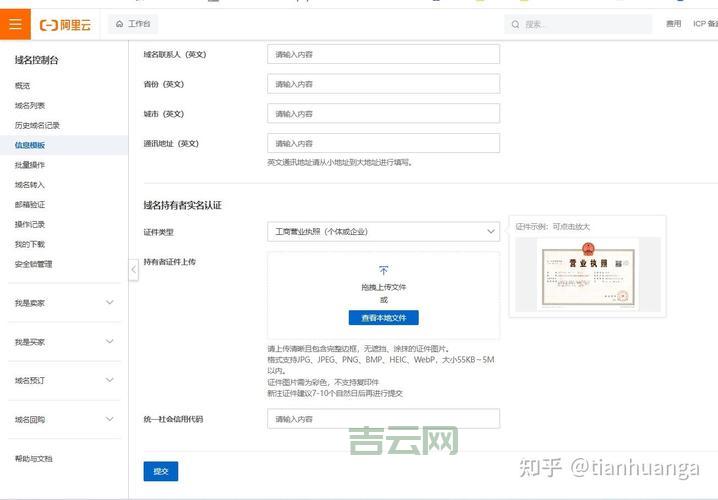The image size is (718, 500).
Task: Click the 域名联系人 (英文) input
Action: point(383,54)
